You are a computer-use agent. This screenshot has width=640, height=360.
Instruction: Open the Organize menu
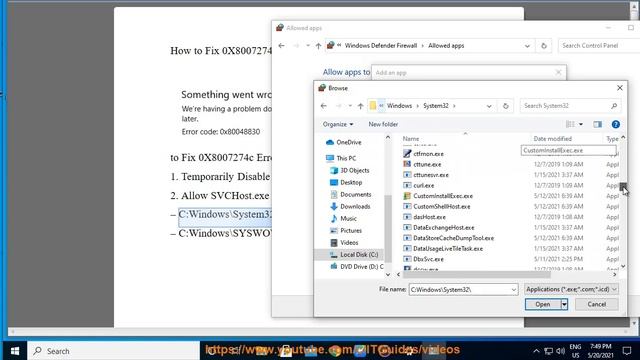tap(338, 124)
